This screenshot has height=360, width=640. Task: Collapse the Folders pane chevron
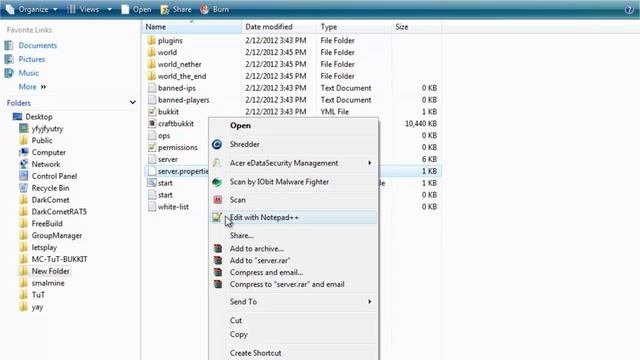point(133,102)
